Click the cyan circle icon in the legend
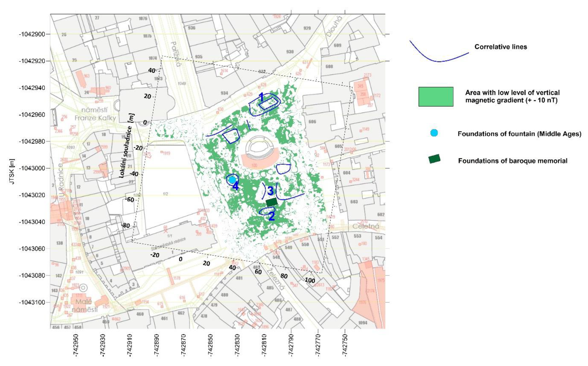Viewport: 588px width, 366px height. 434,133
